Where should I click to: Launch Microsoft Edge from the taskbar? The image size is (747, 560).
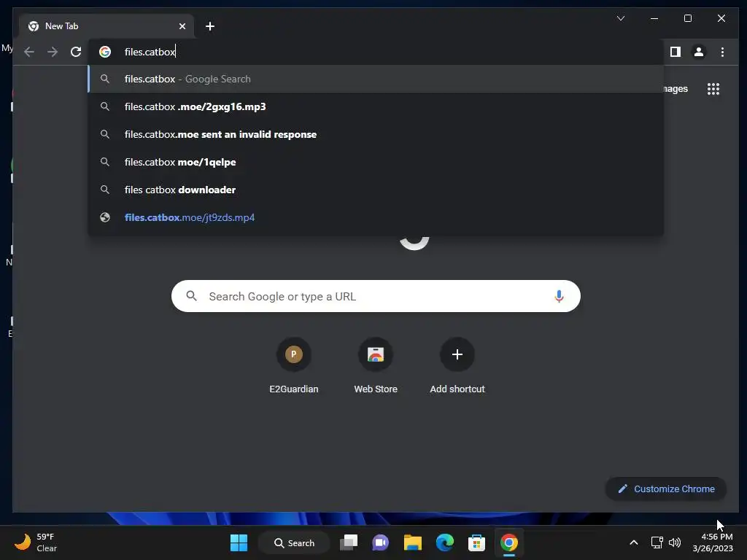(444, 542)
